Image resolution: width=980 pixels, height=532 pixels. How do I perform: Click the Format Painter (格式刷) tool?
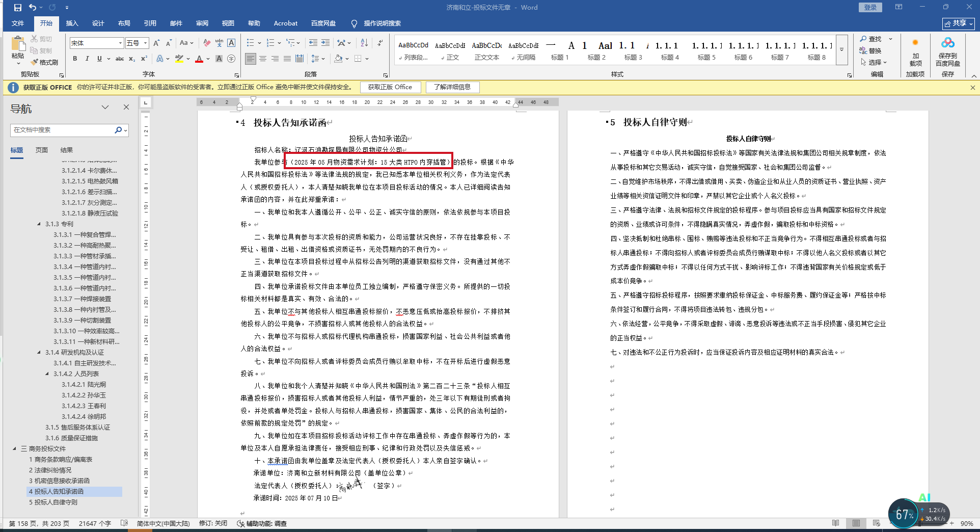(x=44, y=62)
